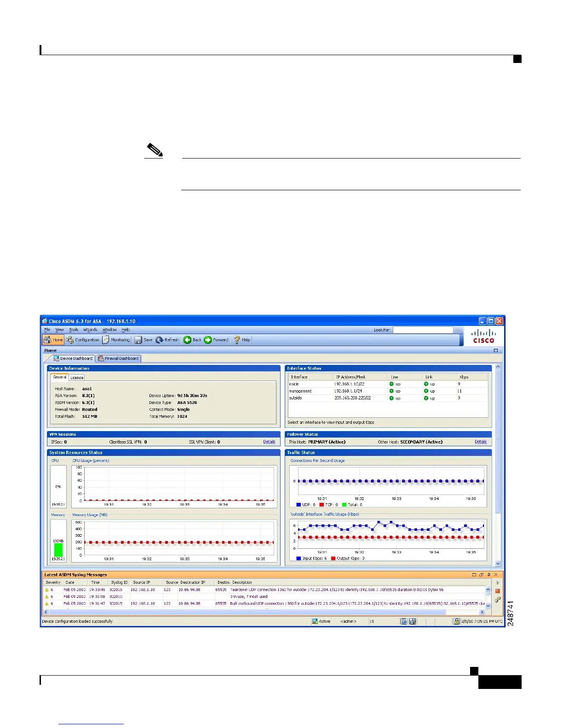Click the green Total legend swatch
The image size is (563, 728).
(344, 505)
